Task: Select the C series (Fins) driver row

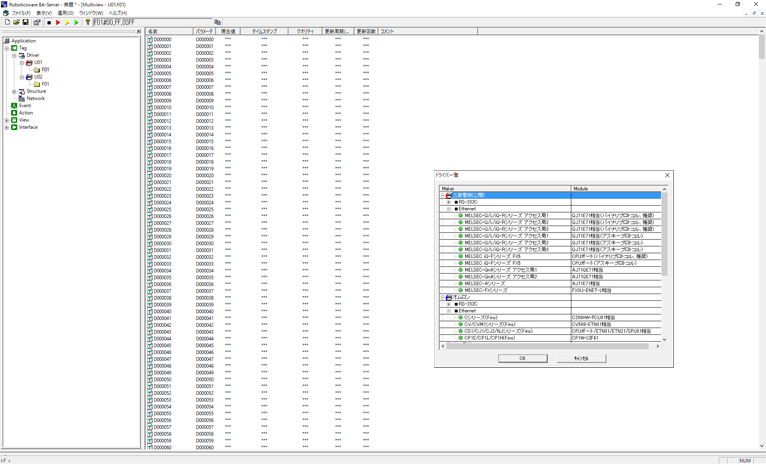Action: 550,317
